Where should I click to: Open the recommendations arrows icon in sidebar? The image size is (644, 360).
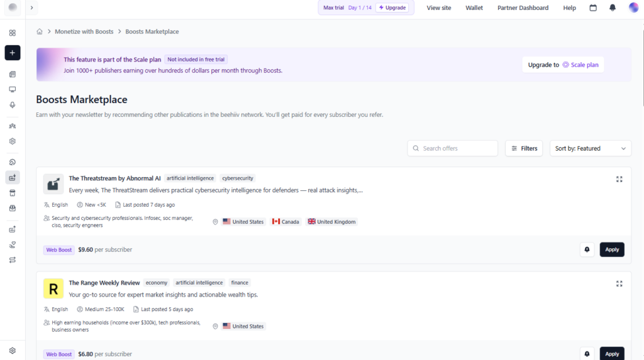tap(13, 260)
